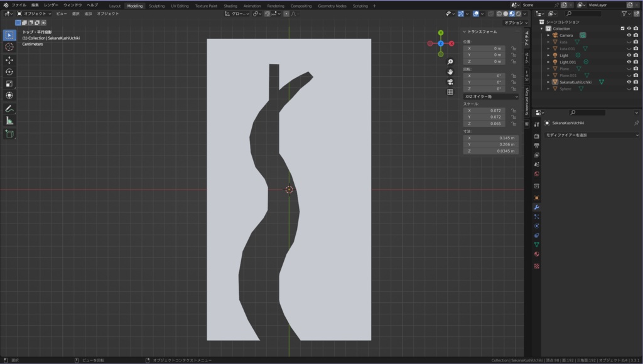Open the 追加 menu in viewport header
Image resolution: width=643 pixels, height=364 pixels.
(88, 13)
